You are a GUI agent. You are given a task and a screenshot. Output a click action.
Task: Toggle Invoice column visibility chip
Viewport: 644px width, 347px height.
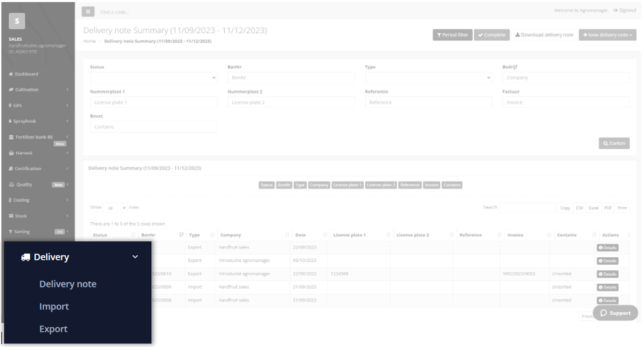432,185
